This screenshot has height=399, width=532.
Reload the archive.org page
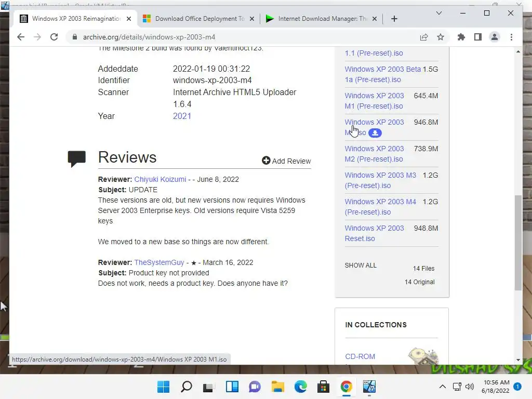point(54,37)
